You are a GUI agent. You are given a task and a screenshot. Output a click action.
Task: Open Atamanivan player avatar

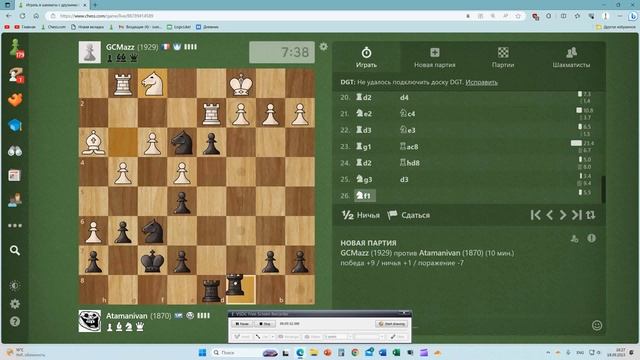click(90, 321)
